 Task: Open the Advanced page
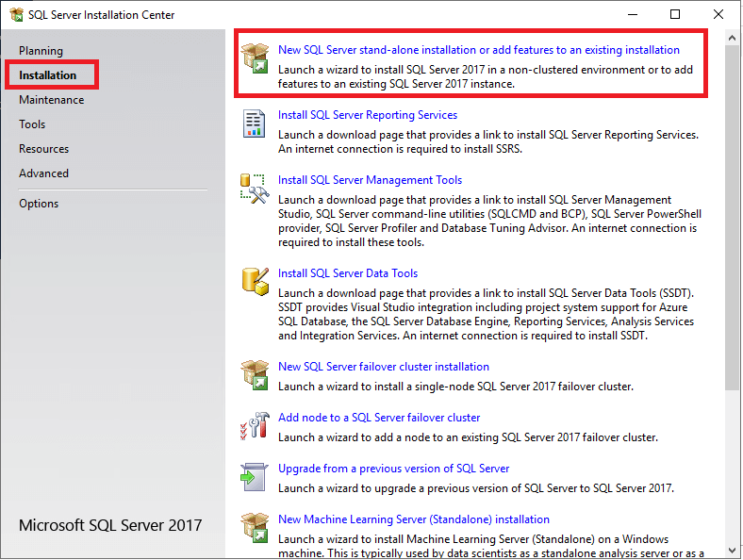pyautogui.click(x=43, y=173)
